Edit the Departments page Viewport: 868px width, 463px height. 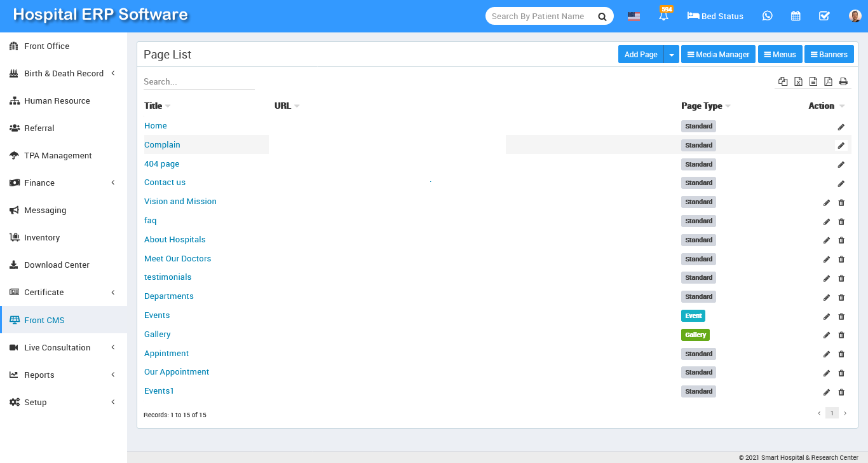pos(827,298)
